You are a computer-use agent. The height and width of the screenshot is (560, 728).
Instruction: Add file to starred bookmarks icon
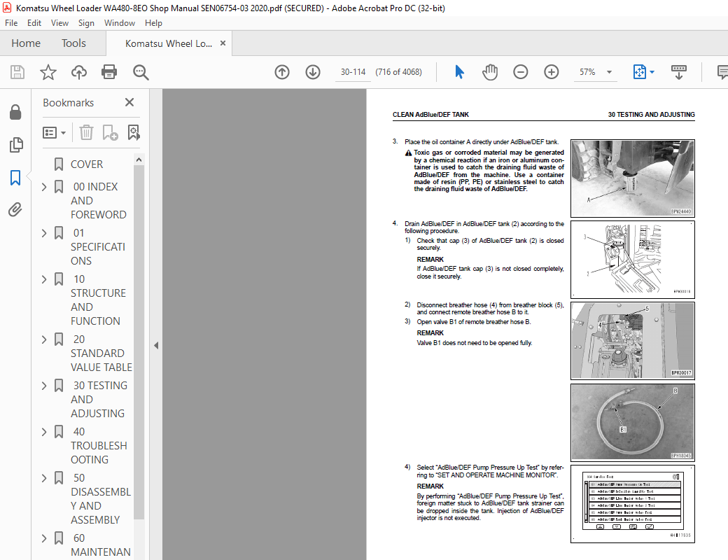pyautogui.click(x=48, y=72)
